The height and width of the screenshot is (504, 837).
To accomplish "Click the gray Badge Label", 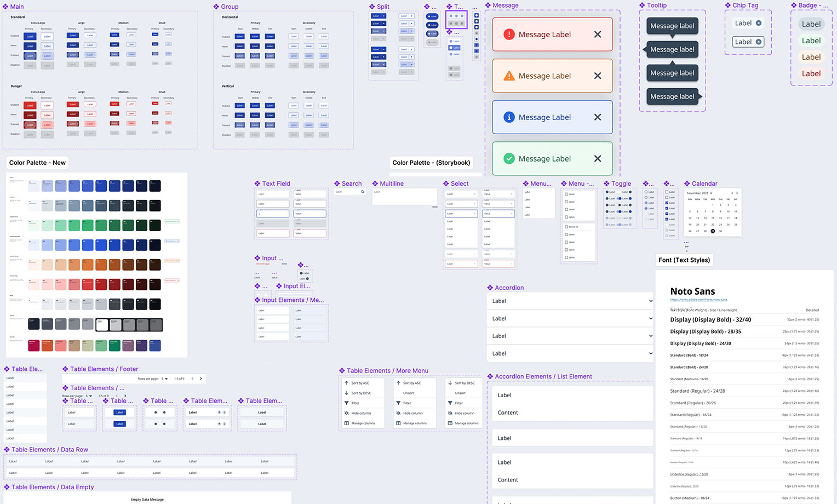I will pos(811,24).
